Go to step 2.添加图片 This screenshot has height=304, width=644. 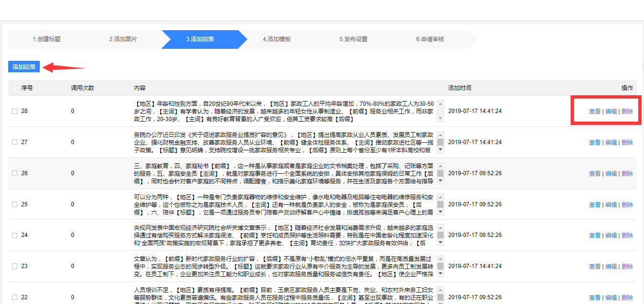123,39
